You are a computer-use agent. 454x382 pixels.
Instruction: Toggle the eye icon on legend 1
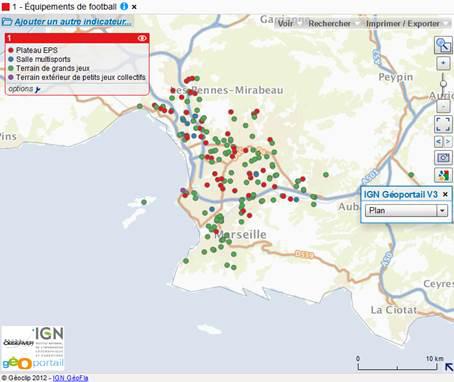pos(142,38)
